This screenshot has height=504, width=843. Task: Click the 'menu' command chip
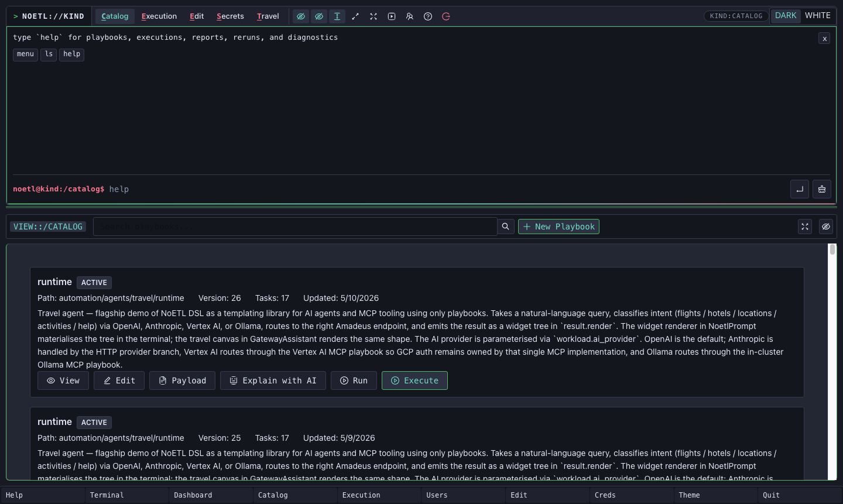(x=25, y=54)
